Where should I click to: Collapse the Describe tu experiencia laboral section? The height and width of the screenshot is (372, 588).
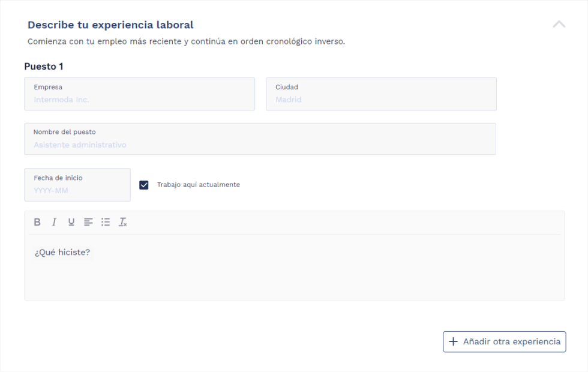click(559, 25)
